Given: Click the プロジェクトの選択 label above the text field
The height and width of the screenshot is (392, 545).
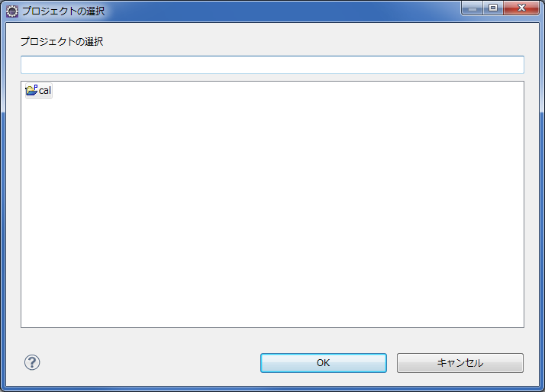Looking at the screenshot, I should pyautogui.click(x=62, y=42).
